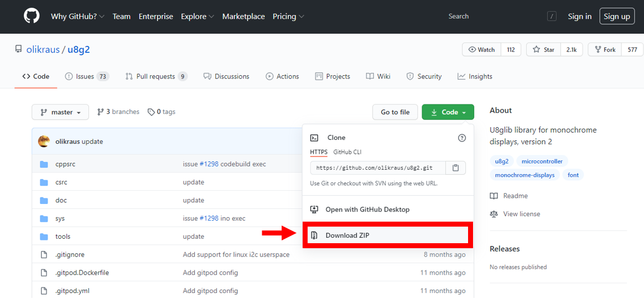Copy the clone URL with clipboard icon
The image size is (644, 304).
[456, 168]
